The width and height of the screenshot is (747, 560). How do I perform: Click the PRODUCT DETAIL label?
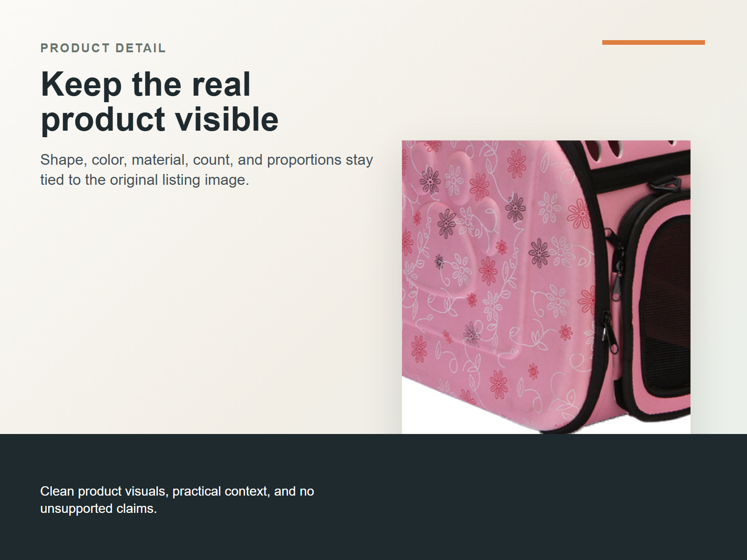pyautogui.click(x=103, y=48)
